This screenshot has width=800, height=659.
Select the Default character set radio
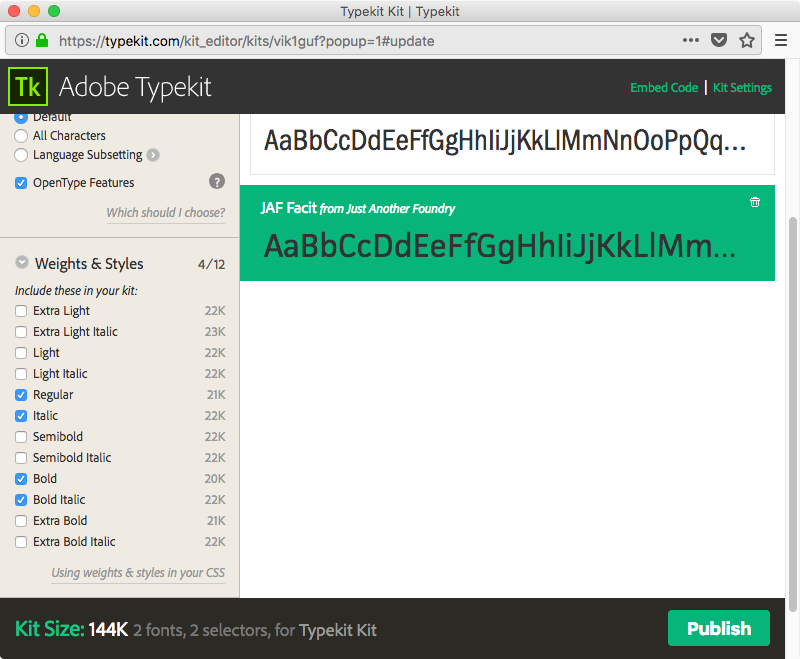(x=21, y=118)
